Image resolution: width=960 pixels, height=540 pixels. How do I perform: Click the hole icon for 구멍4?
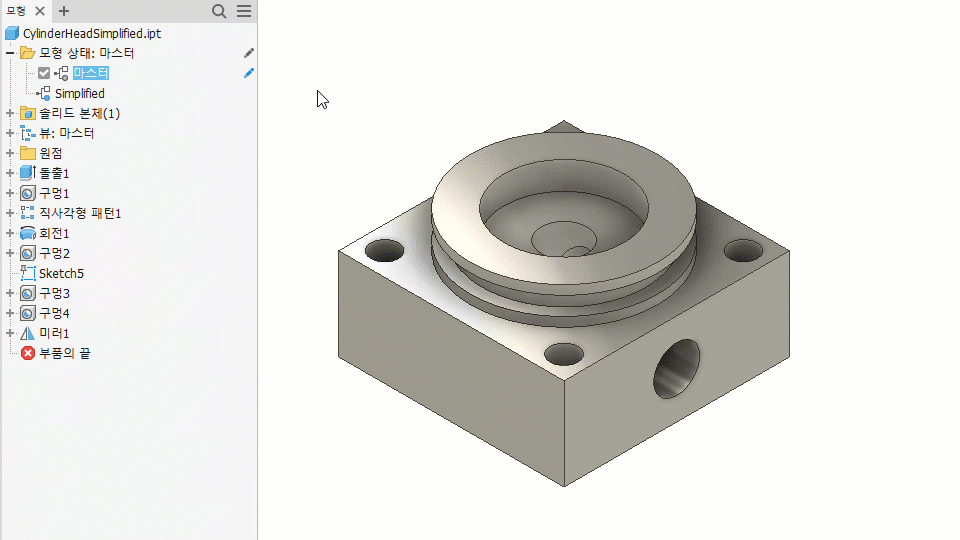pyautogui.click(x=28, y=313)
